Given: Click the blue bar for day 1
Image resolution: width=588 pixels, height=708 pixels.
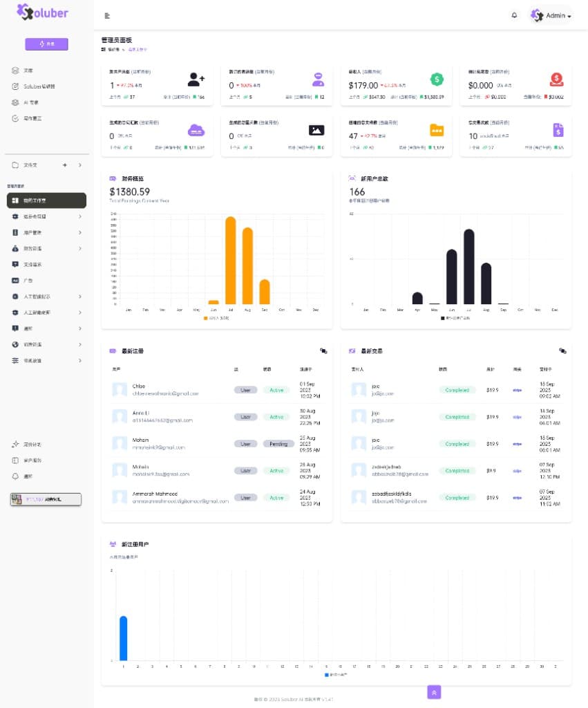Looking at the screenshot, I should pos(123,638).
